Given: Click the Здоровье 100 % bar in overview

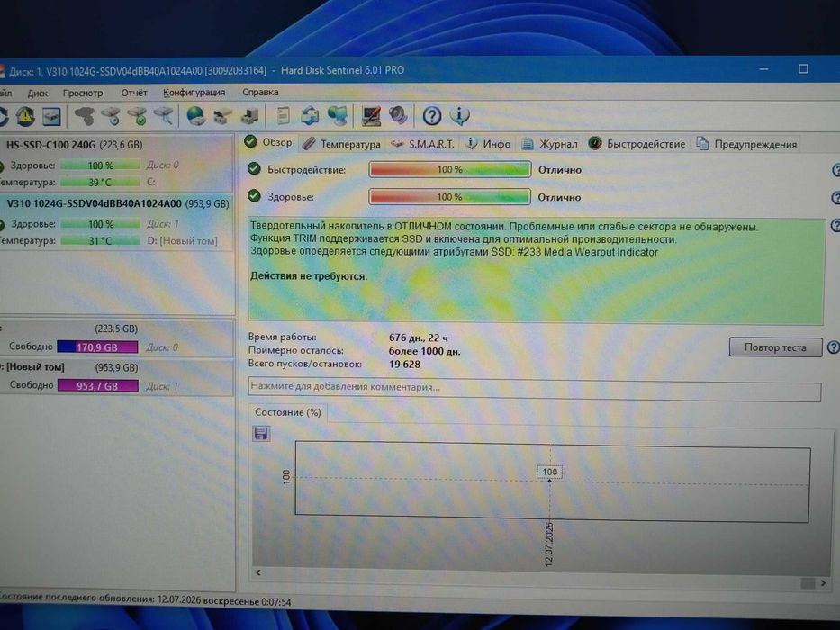Looking at the screenshot, I should [449, 196].
